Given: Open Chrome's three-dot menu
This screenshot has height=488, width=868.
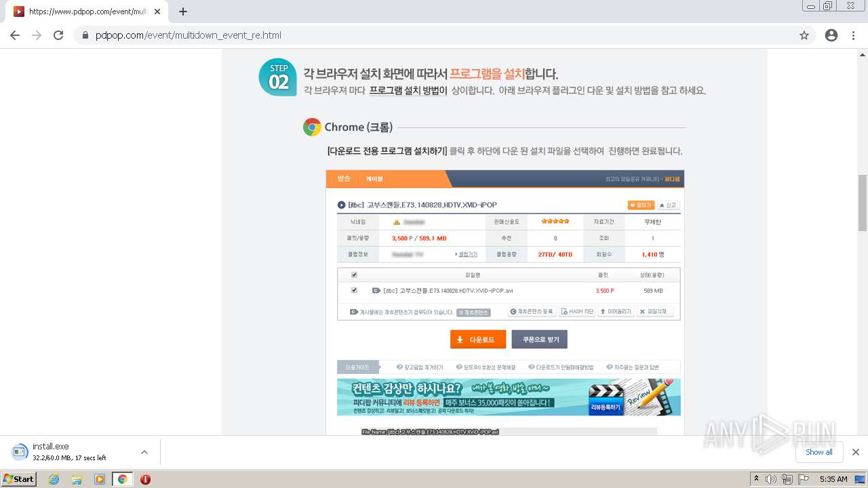Looking at the screenshot, I should [853, 35].
